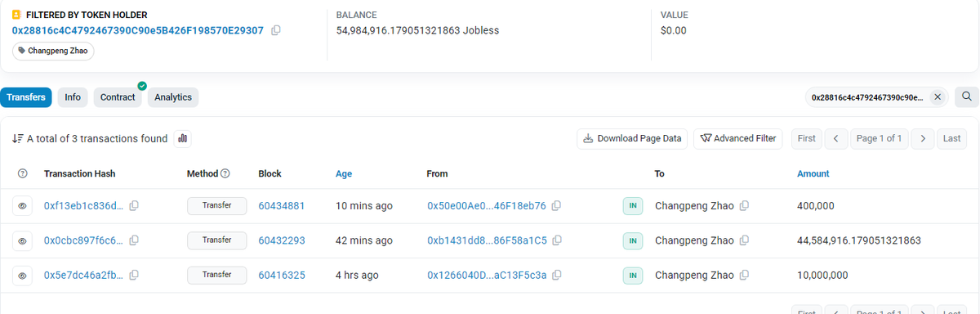Image resolution: width=980 pixels, height=314 pixels.
Task: Toggle the sort icon beside total transactions
Action: 17,139
